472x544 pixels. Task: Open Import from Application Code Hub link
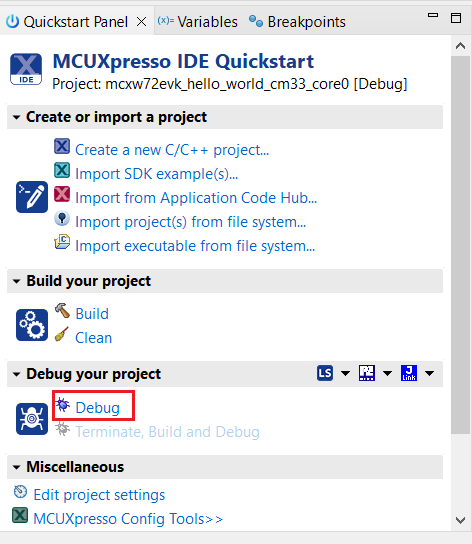[x=196, y=198]
